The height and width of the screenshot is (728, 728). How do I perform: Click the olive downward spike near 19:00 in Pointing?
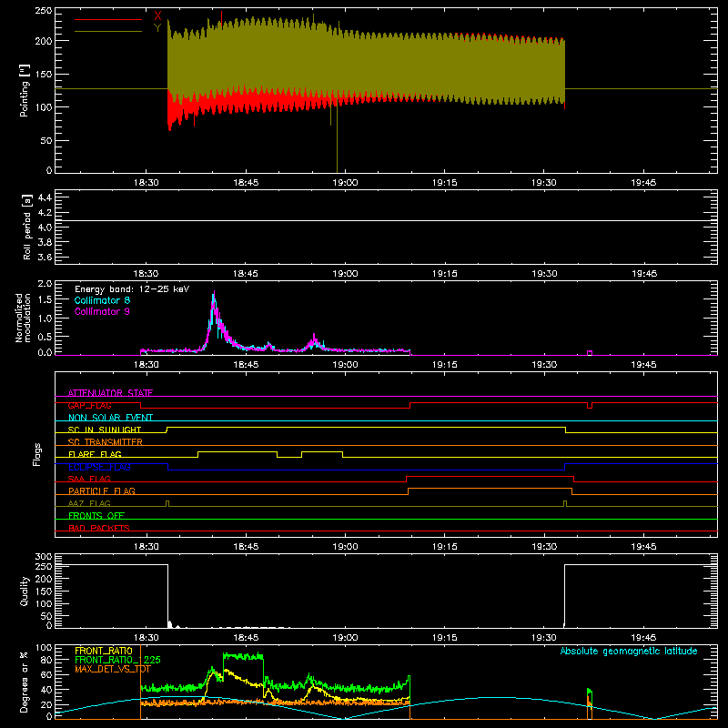[337, 139]
